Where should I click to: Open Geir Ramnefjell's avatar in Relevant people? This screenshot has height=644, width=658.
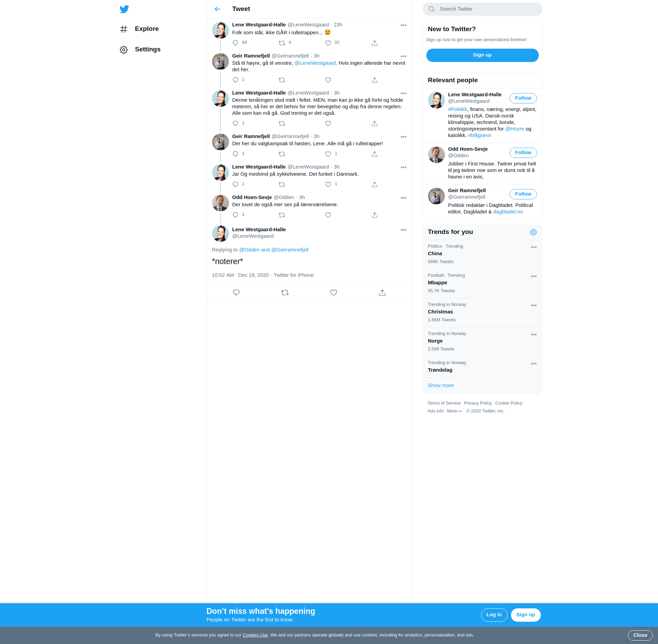click(x=436, y=196)
